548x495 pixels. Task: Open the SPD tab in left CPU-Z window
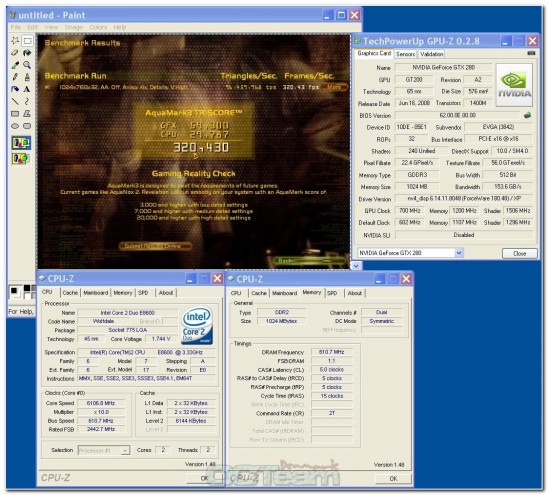tap(143, 293)
